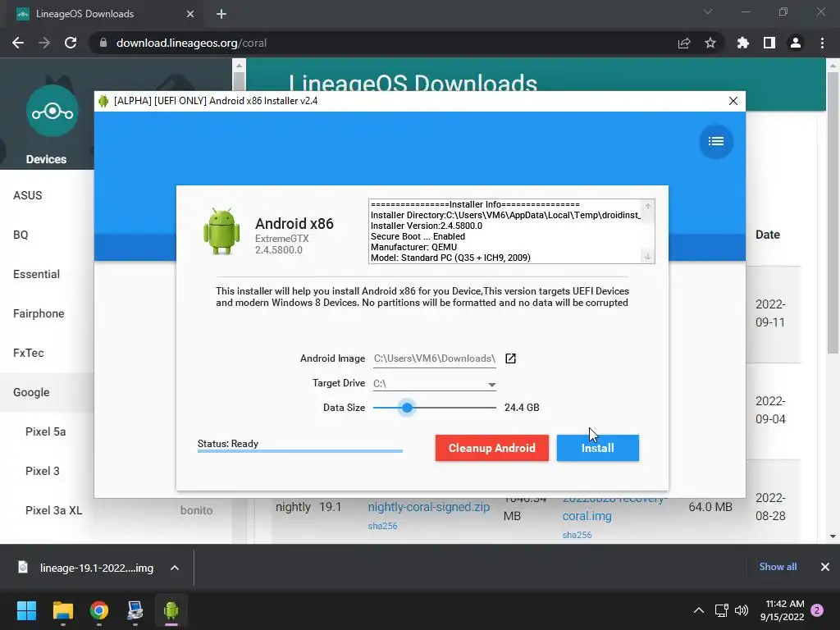This screenshot has height=630, width=840.
Task: Open a new Chrome tab
Action: [x=221, y=14]
